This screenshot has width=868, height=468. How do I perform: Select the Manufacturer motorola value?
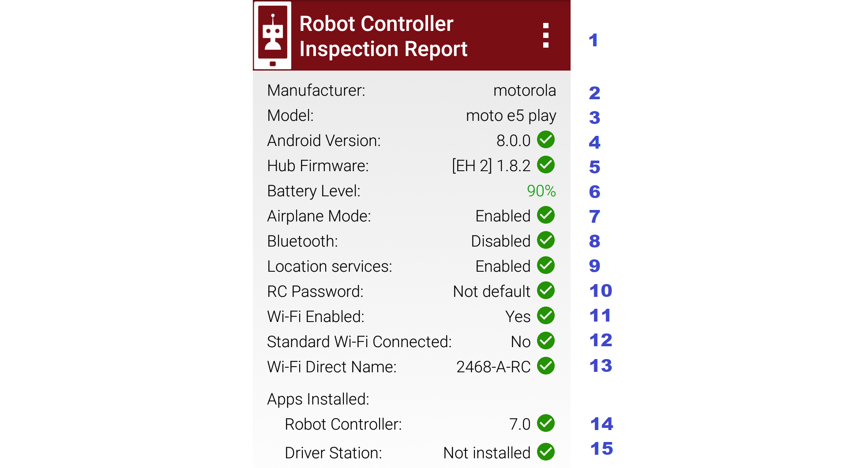point(524,90)
